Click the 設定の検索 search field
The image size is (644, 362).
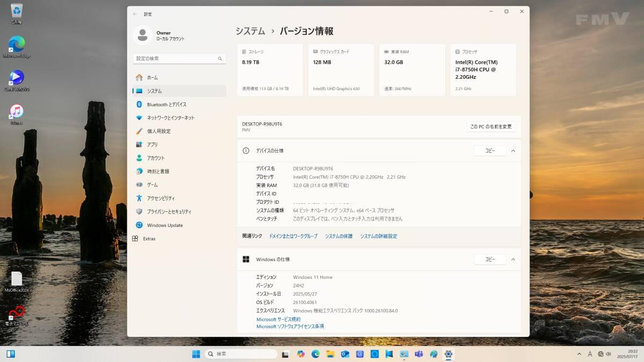point(175,58)
